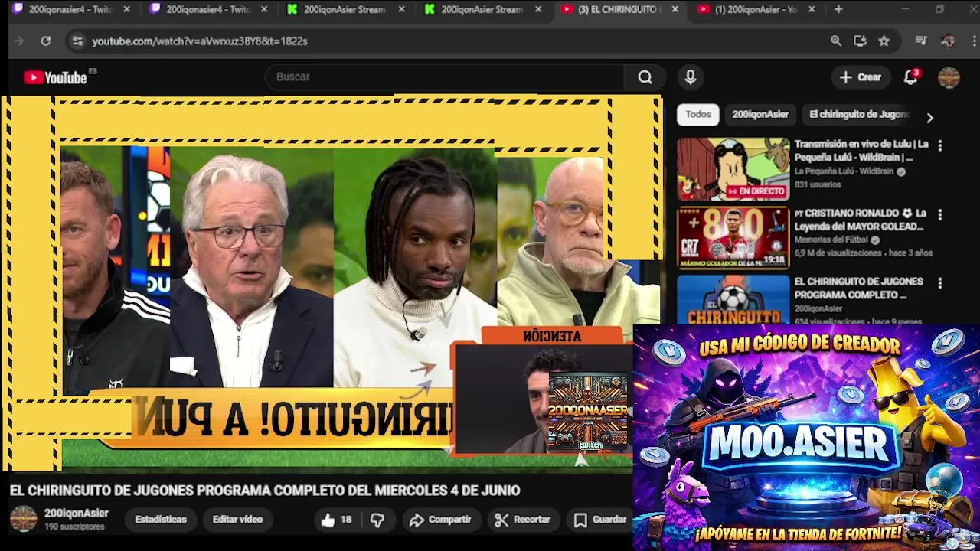Screen dimensions: 980x551
Task: Click the video title heading text
Action: point(265,490)
